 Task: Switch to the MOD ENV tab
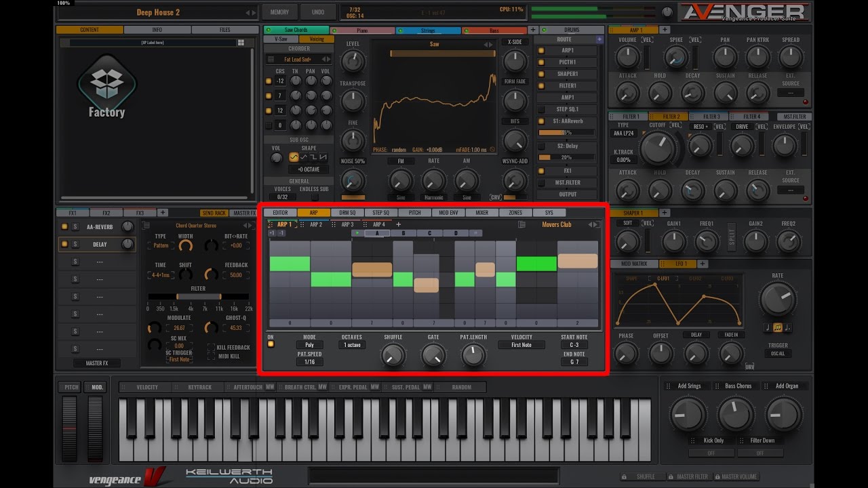tap(448, 213)
